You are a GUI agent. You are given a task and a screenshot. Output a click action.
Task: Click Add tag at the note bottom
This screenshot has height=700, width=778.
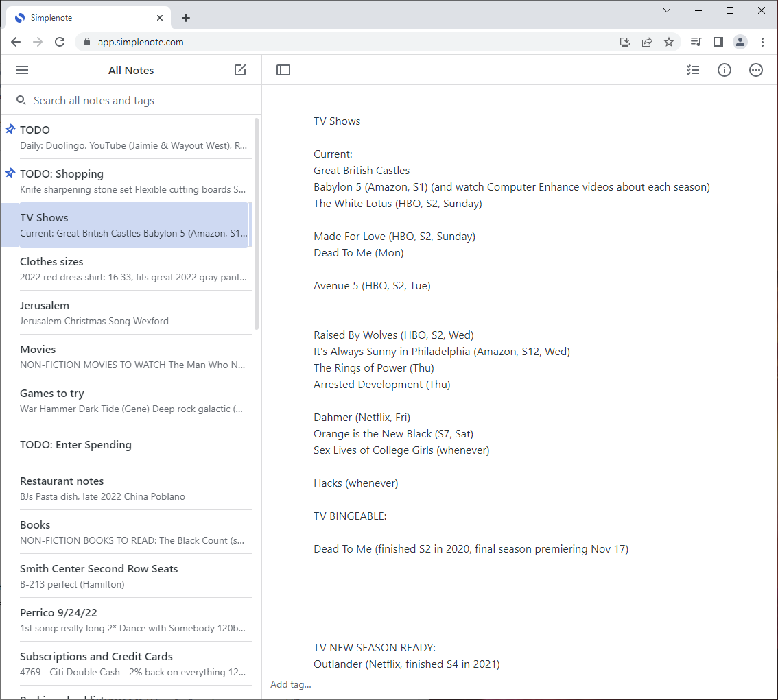pos(290,684)
